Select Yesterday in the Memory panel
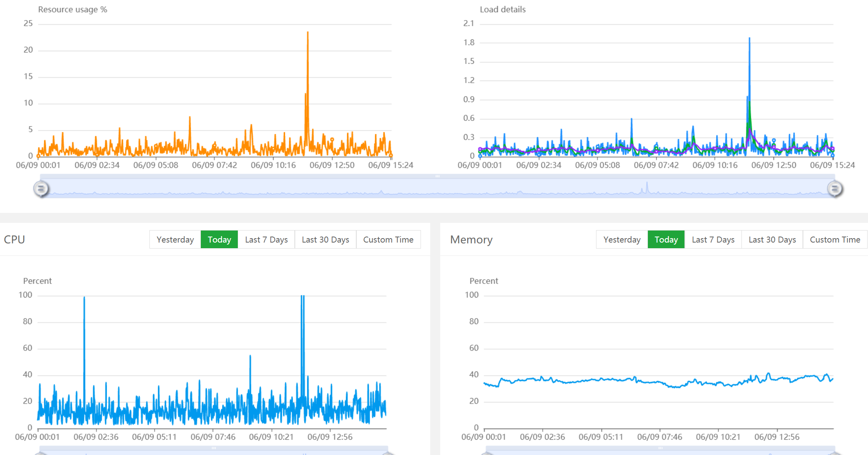Viewport: 868px width, 455px height. pos(622,240)
